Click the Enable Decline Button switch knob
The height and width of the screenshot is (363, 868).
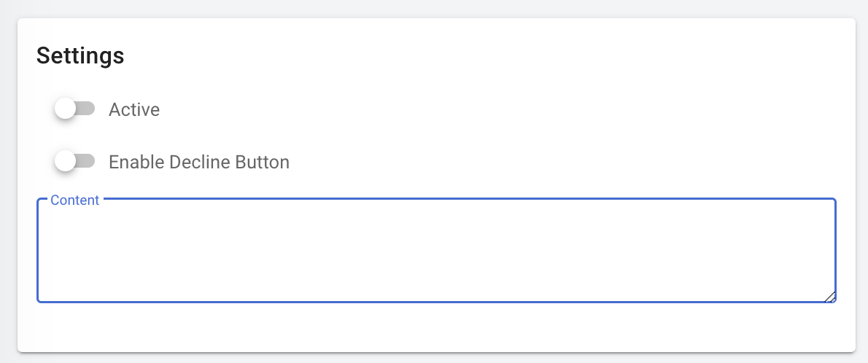coord(66,161)
